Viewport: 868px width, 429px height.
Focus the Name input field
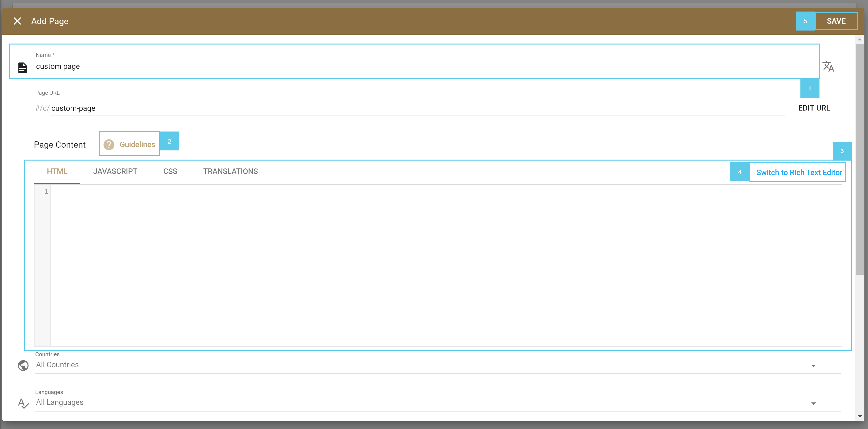point(425,66)
